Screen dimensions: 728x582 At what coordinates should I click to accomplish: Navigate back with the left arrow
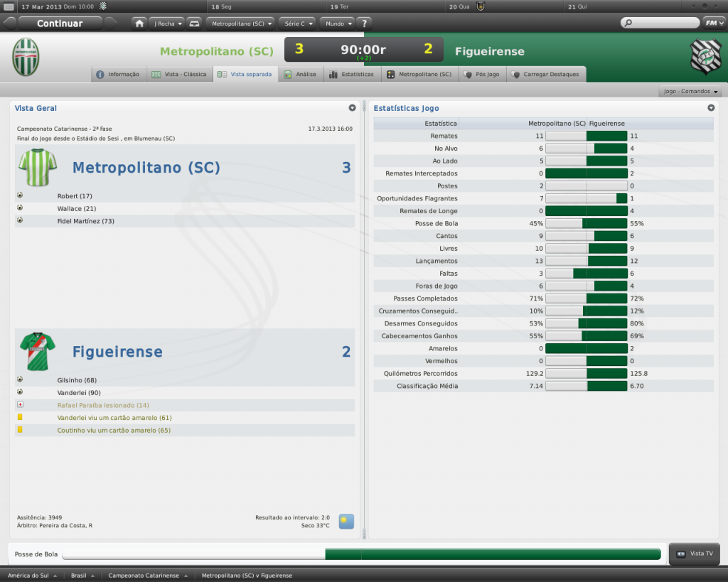pyautogui.click(x=9, y=23)
